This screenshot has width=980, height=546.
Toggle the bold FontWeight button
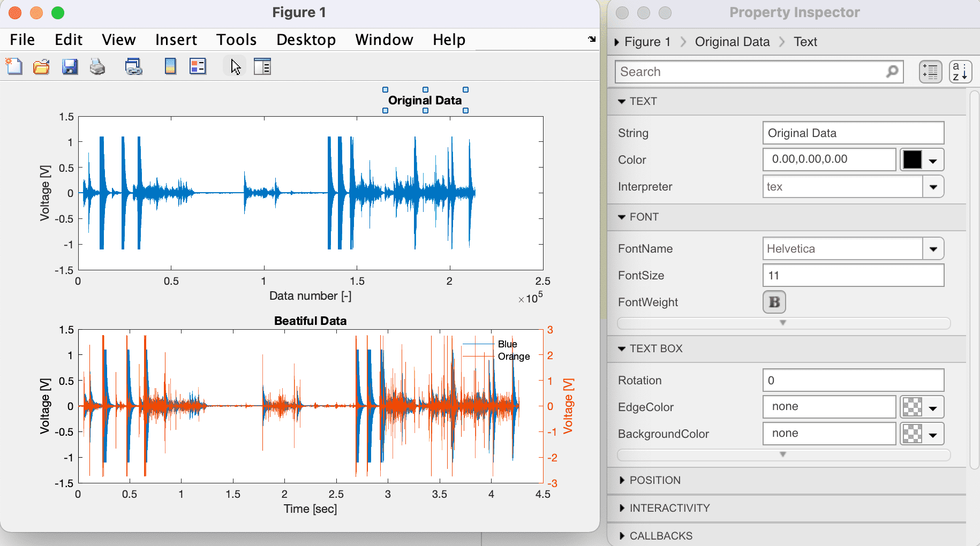pos(774,302)
